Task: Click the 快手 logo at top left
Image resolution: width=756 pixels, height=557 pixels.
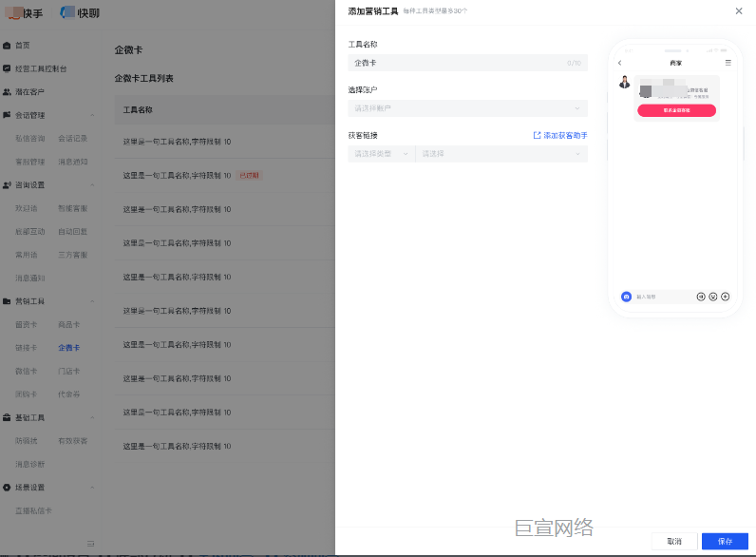Action: tap(24, 13)
